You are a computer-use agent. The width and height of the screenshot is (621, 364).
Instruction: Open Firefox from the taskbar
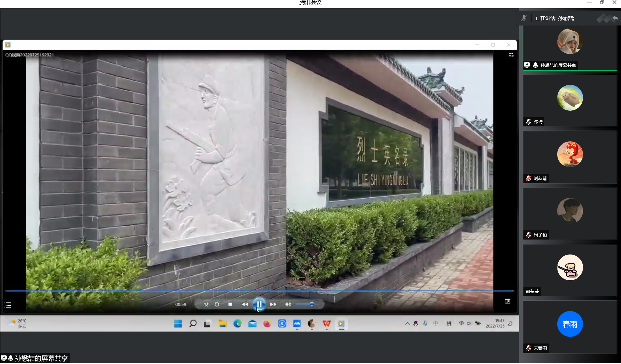click(x=267, y=324)
